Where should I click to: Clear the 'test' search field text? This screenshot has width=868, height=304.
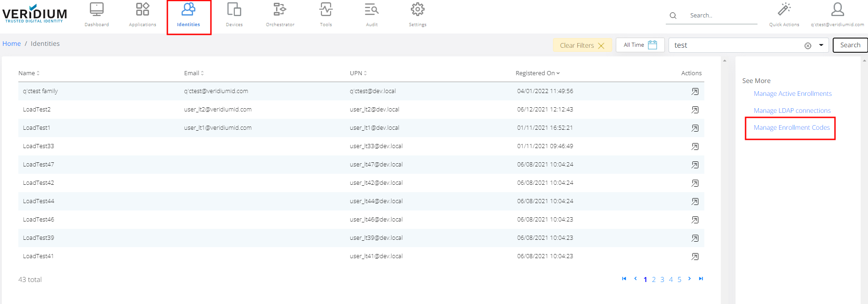[x=808, y=46]
